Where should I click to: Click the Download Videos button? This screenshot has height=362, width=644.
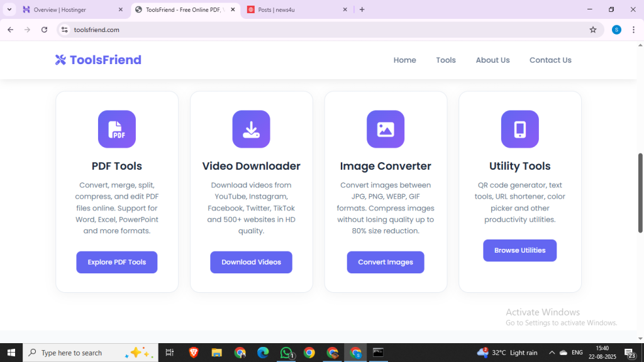coord(251,262)
